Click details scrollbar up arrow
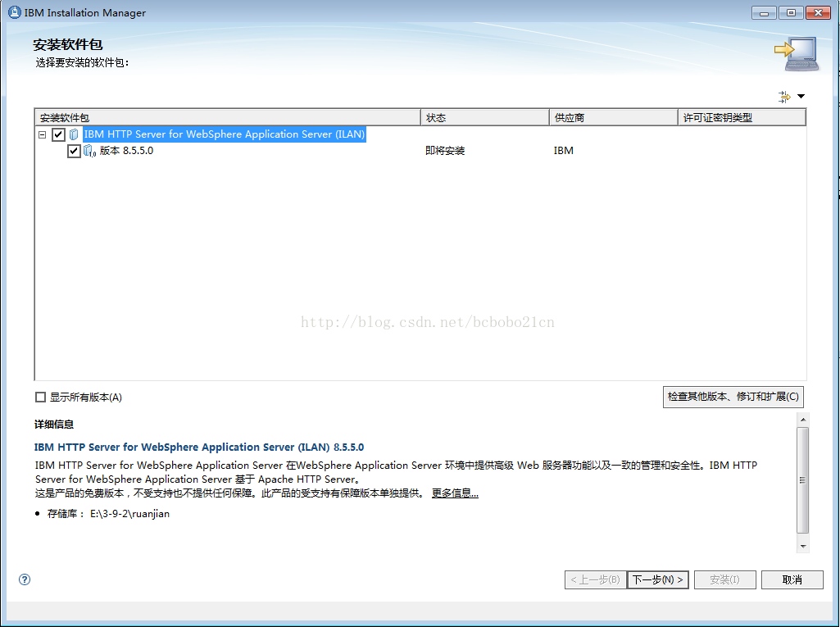The width and height of the screenshot is (840, 627). pos(802,419)
